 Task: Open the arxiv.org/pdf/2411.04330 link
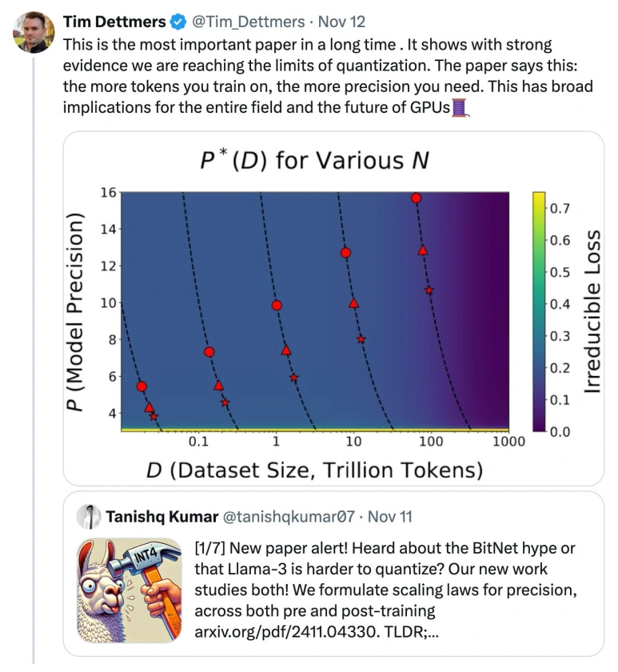click(286, 632)
